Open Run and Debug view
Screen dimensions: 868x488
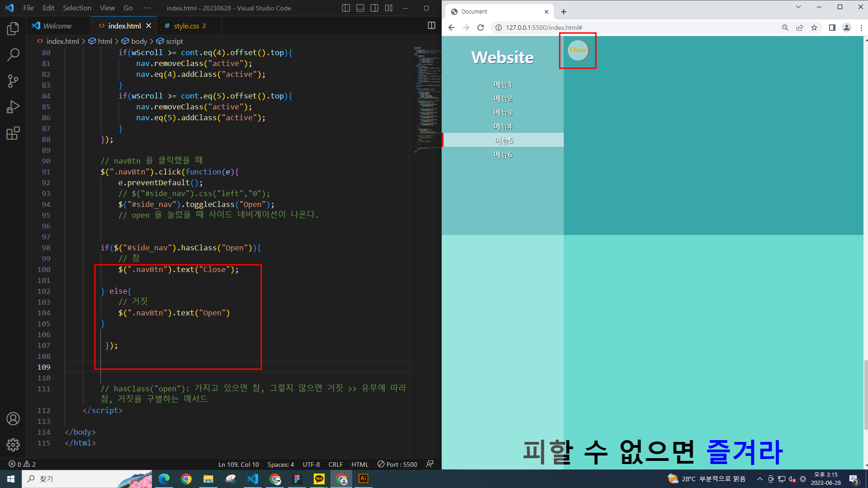click(x=13, y=107)
